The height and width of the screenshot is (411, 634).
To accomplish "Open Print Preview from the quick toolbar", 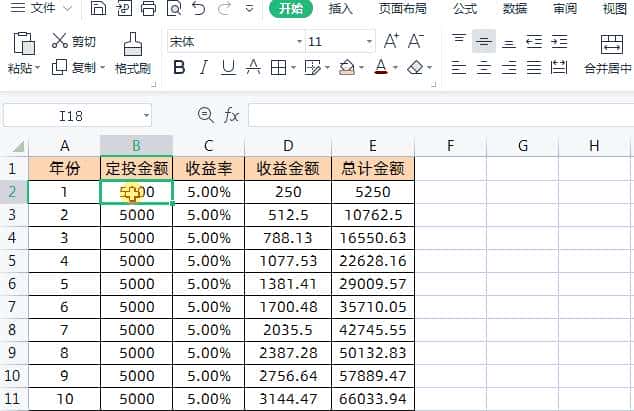I will pyautogui.click(x=174, y=8).
